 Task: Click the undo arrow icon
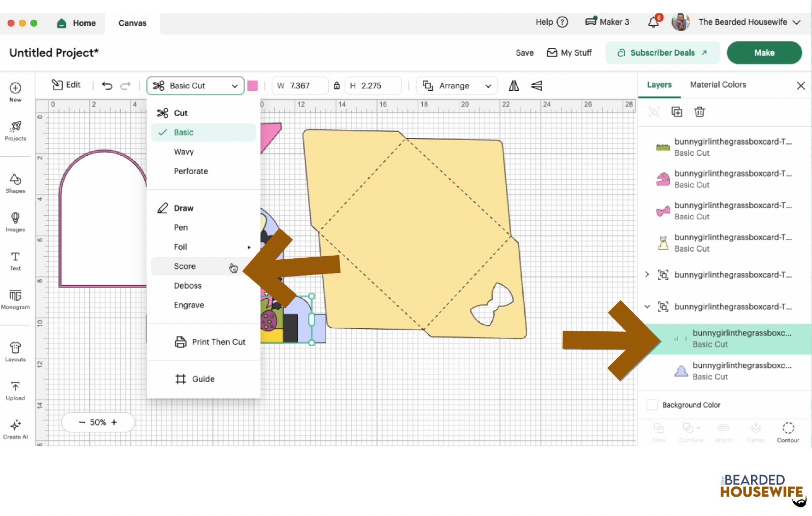107,86
